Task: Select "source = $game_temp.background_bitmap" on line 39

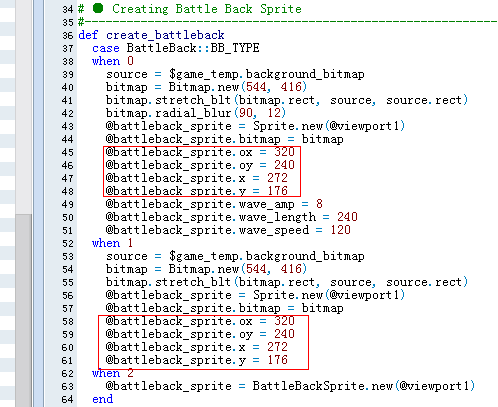Action: click(x=235, y=74)
